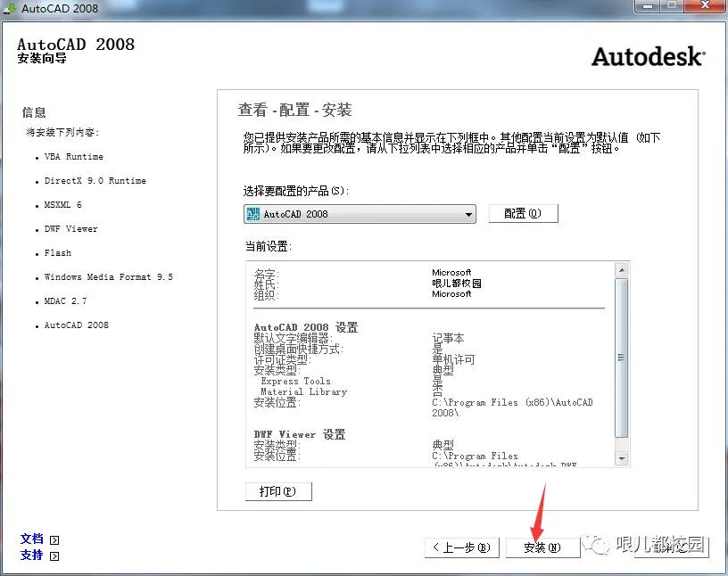The width and height of the screenshot is (728, 576).
Task: Click the 安装(N) install button
Action: [542, 547]
